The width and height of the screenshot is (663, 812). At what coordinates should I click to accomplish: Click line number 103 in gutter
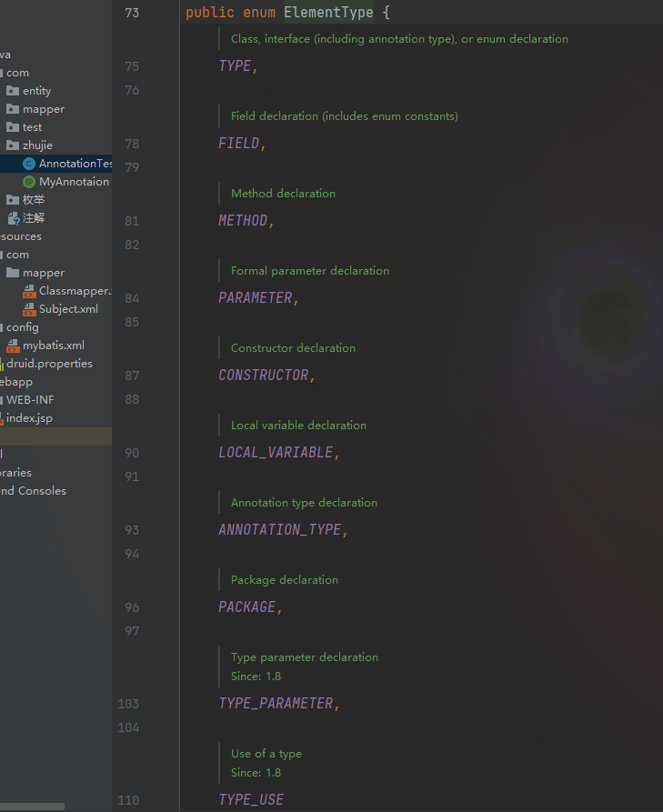[x=128, y=704]
